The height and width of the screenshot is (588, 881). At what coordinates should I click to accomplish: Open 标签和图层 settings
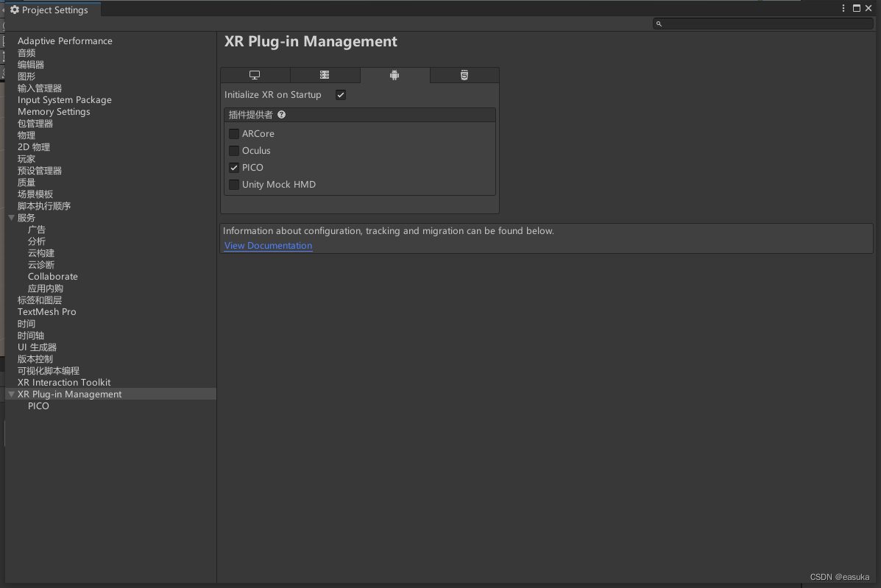point(39,300)
